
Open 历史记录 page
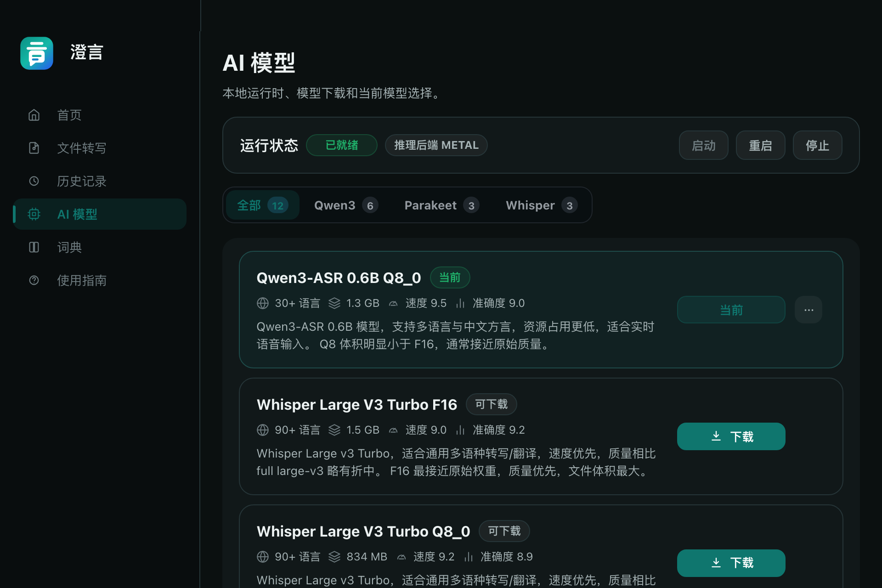coord(100,181)
